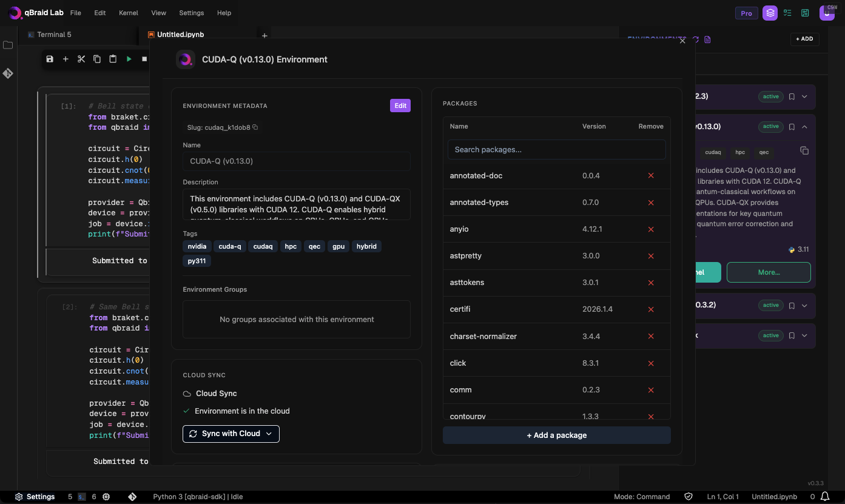Open Settings in the status bar

coord(35,497)
